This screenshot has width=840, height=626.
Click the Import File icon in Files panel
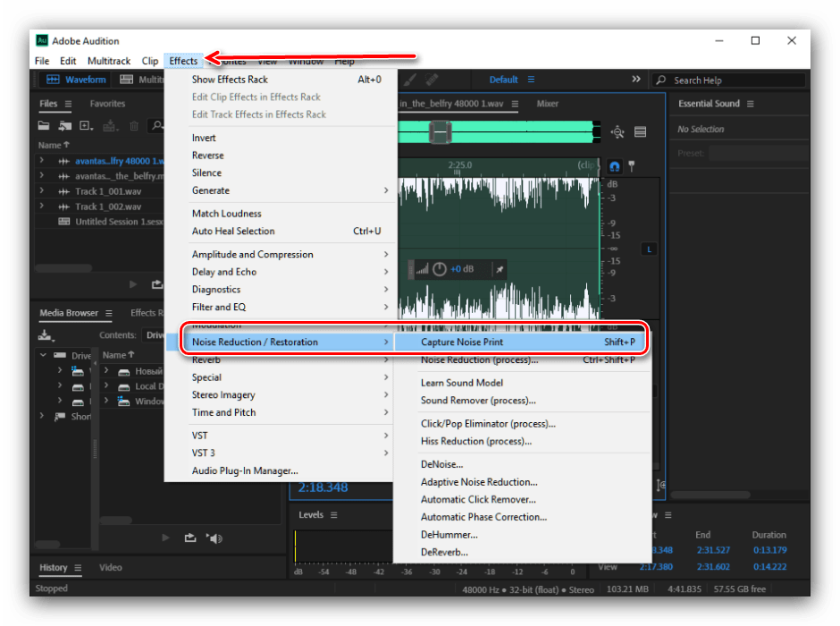click(x=64, y=126)
